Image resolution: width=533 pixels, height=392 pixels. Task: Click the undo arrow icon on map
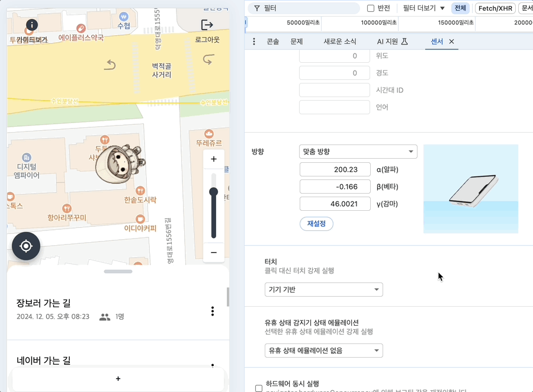tap(110, 65)
